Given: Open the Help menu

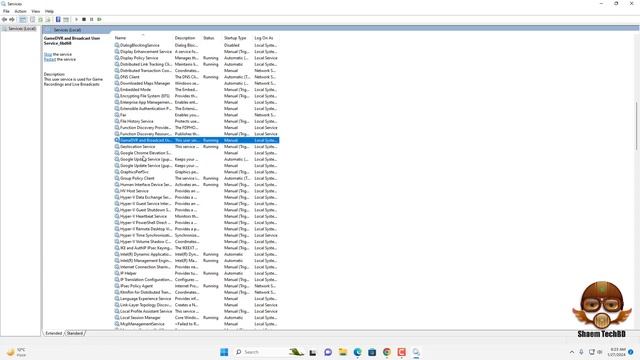Looking at the screenshot, I should coord(49,11).
